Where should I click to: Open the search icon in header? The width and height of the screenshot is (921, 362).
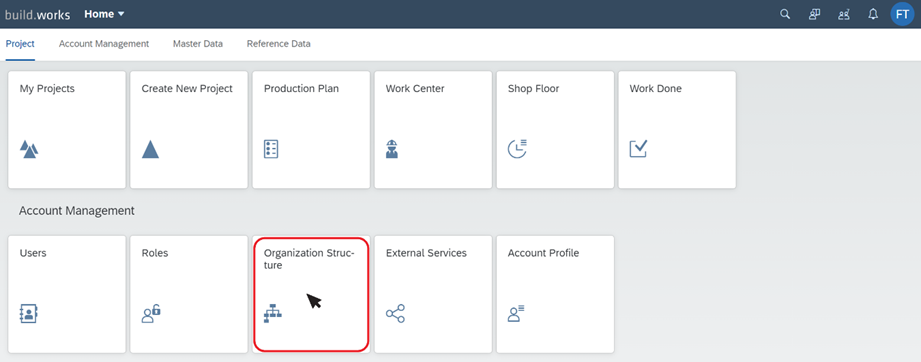point(785,14)
